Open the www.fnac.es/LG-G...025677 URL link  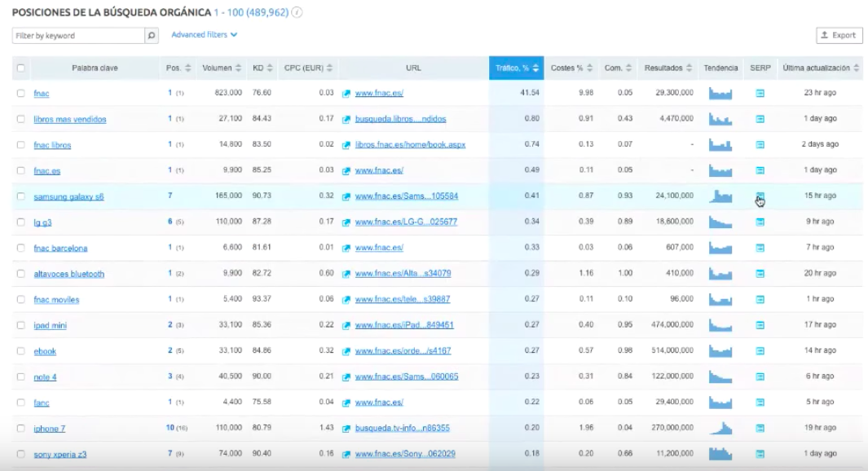[x=406, y=222]
